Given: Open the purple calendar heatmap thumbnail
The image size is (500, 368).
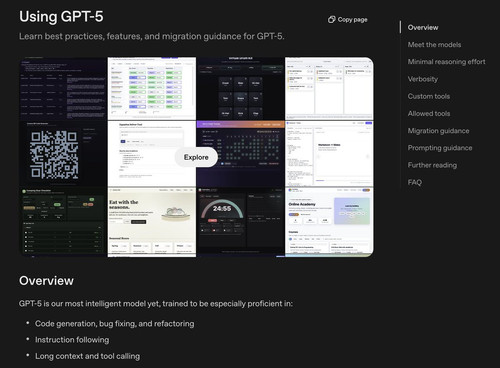Looking at the screenshot, I should (240, 154).
